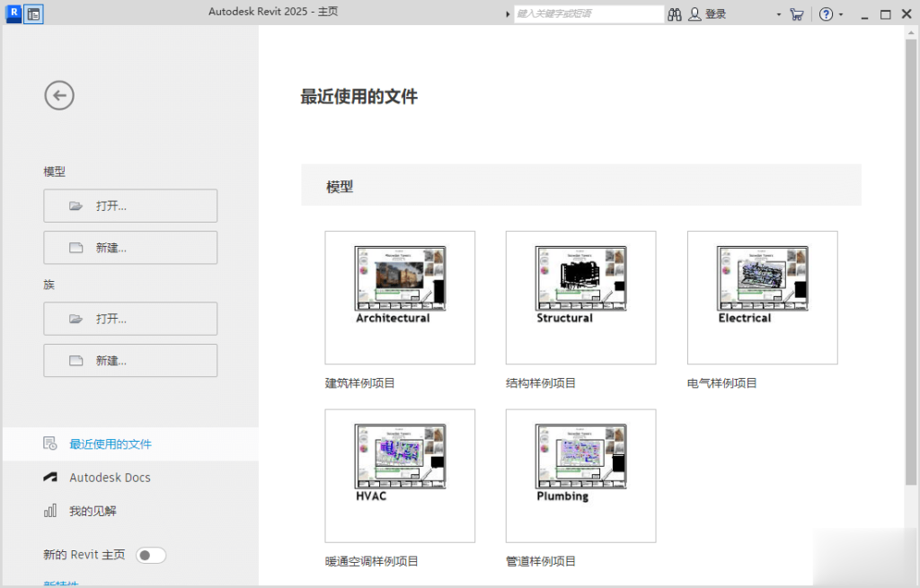Screen dimensions: 920x588
Task: Open the HVAC sample project thumbnail
Action: [x=400, y=476]
